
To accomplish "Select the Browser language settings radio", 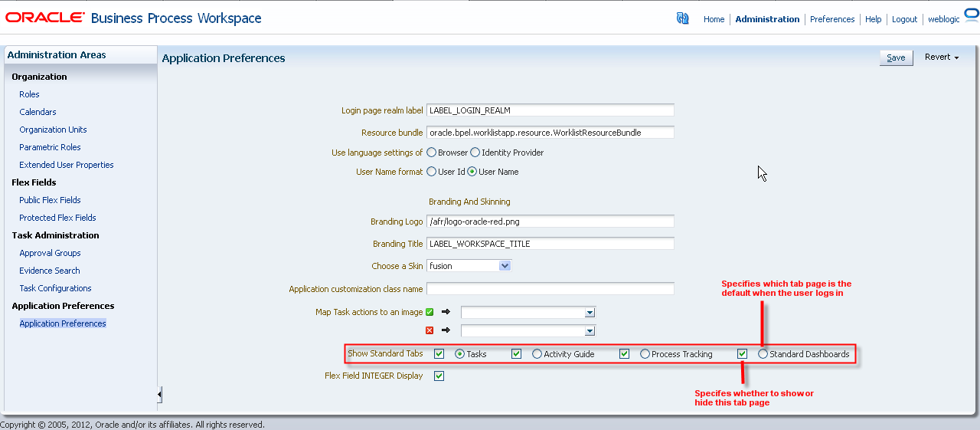I will 432,153.
